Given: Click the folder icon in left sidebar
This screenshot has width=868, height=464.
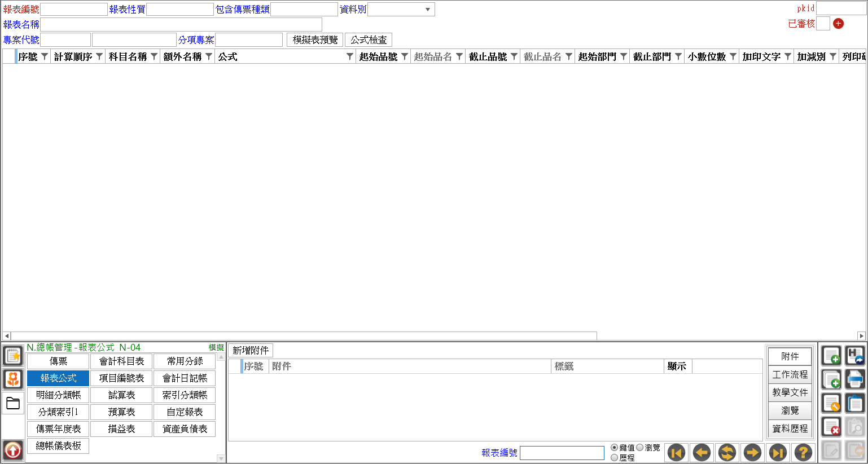Looking at the screenshot, I should [13, 403].
